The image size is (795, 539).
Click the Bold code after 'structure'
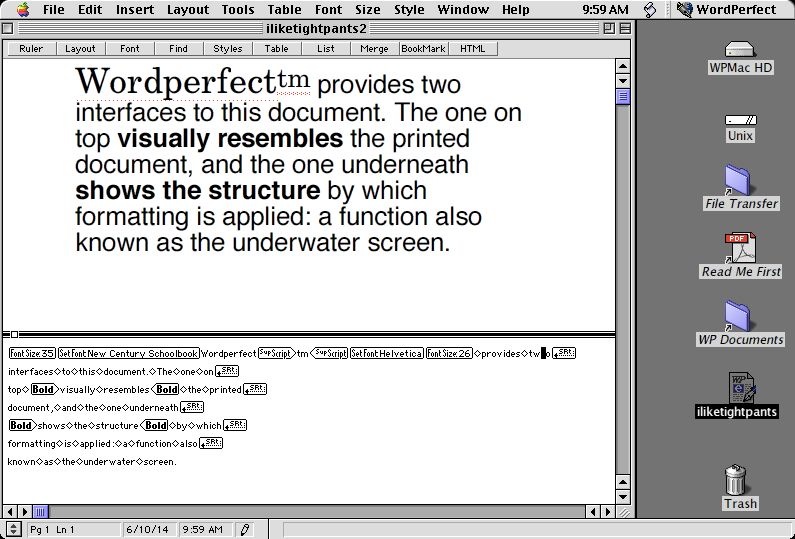(154, 425)
